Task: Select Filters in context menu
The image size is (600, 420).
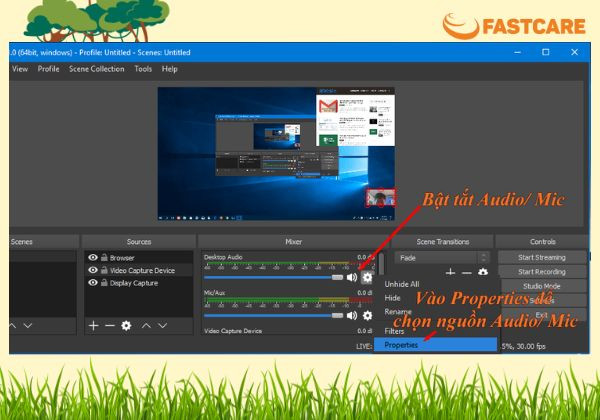Action: point(435,331)
